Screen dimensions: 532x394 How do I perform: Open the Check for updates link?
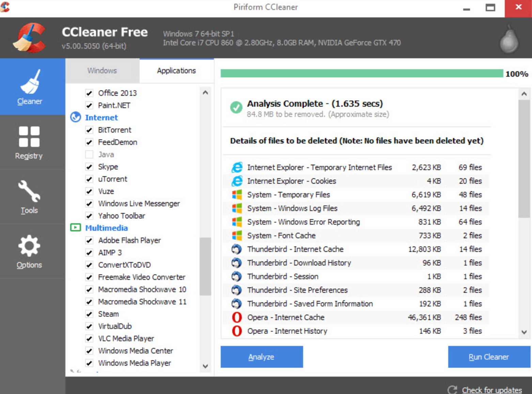[x=492, y=390]
